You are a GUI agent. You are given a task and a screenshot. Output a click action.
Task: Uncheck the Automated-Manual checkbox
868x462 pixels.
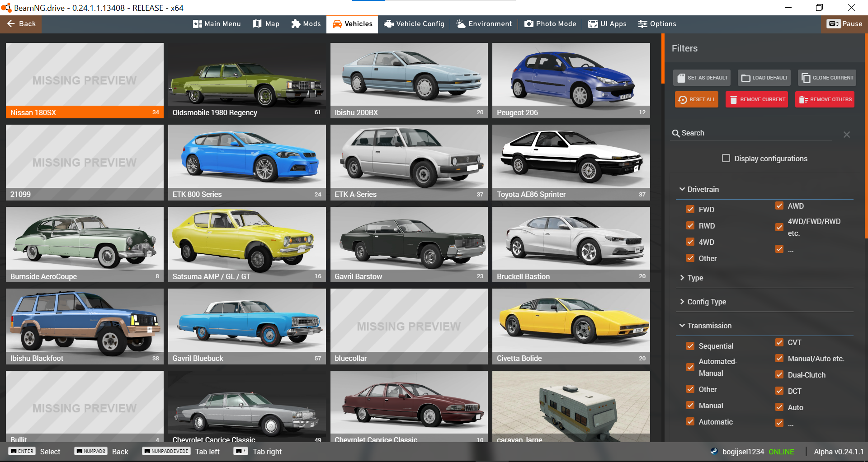pos(690,367)
